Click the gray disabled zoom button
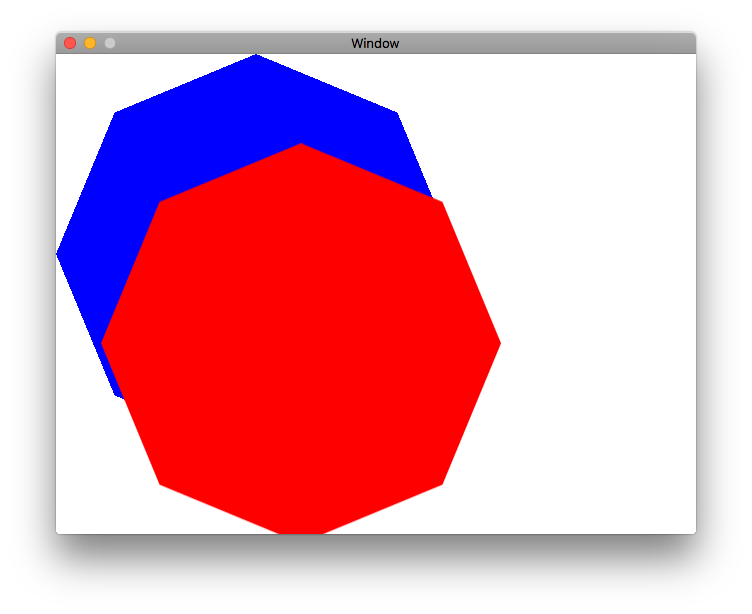Screen dimensions: 752x614 pyautogui.click(x=110, y=43)
